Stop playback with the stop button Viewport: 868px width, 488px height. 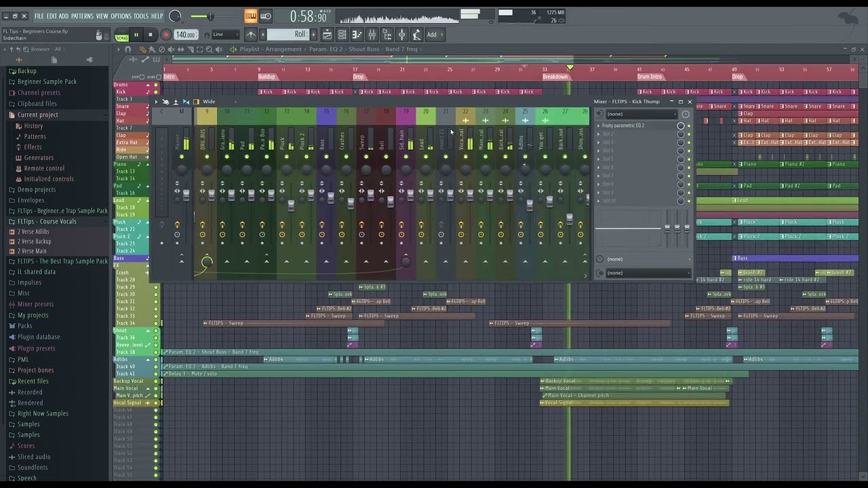(151, 35)
